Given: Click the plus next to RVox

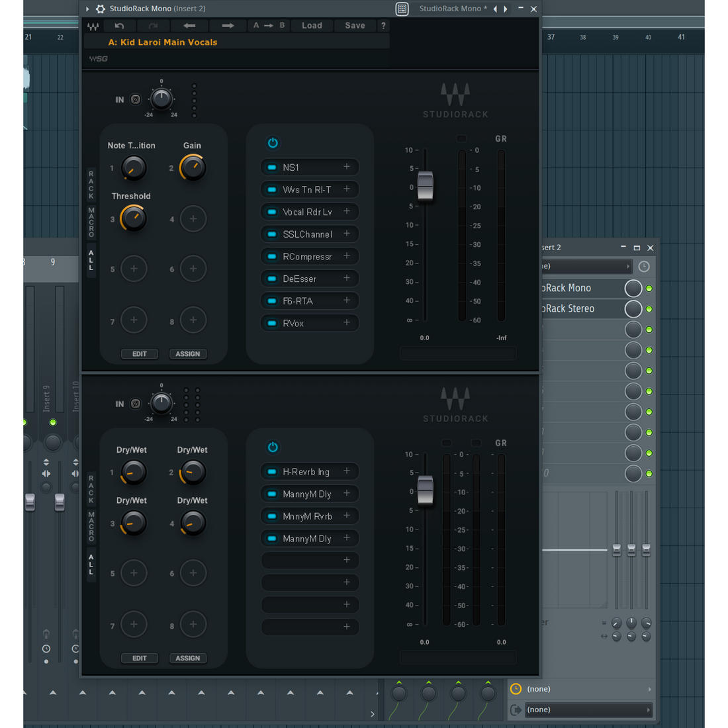Looking at the screenshot, I should pyautogui.click(x=347, y=323).
